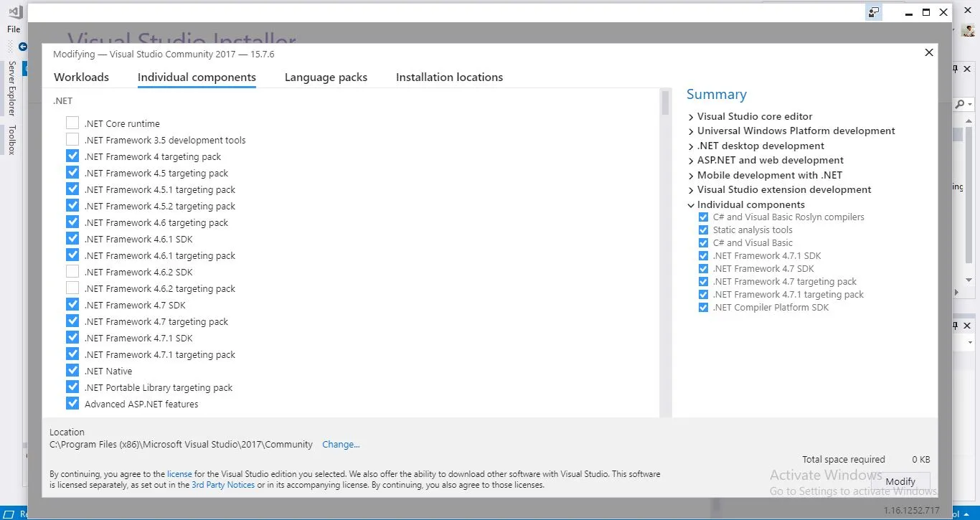Disable Advanced ASP.NET features
Viewport: 980px width, 520px height.
coord(72,404)
